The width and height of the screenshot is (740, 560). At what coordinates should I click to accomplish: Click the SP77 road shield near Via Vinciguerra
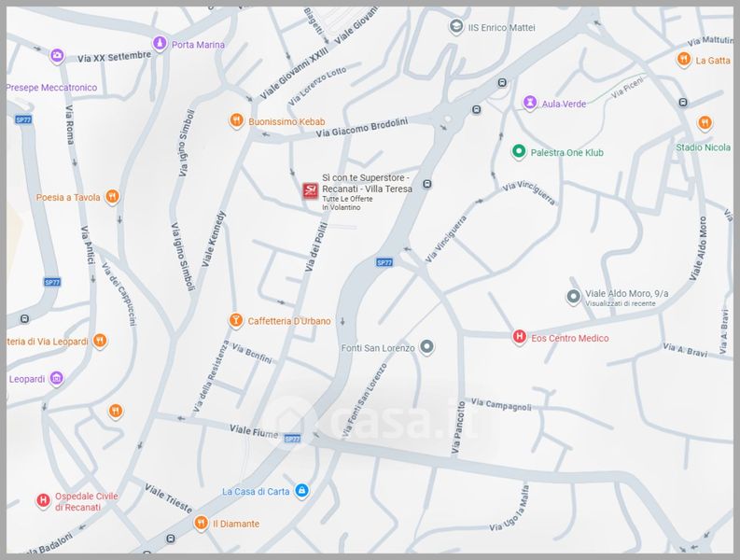click(x=384, y=262)
